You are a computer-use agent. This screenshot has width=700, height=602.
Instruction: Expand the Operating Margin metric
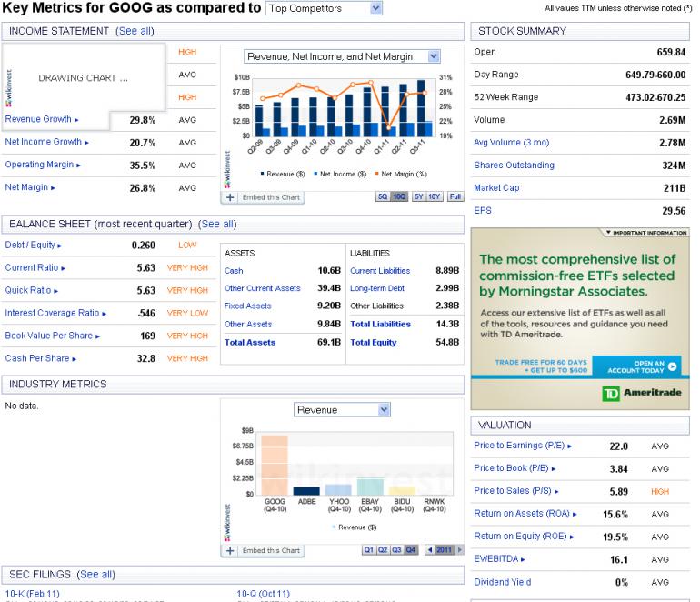(x=43, y=165)
